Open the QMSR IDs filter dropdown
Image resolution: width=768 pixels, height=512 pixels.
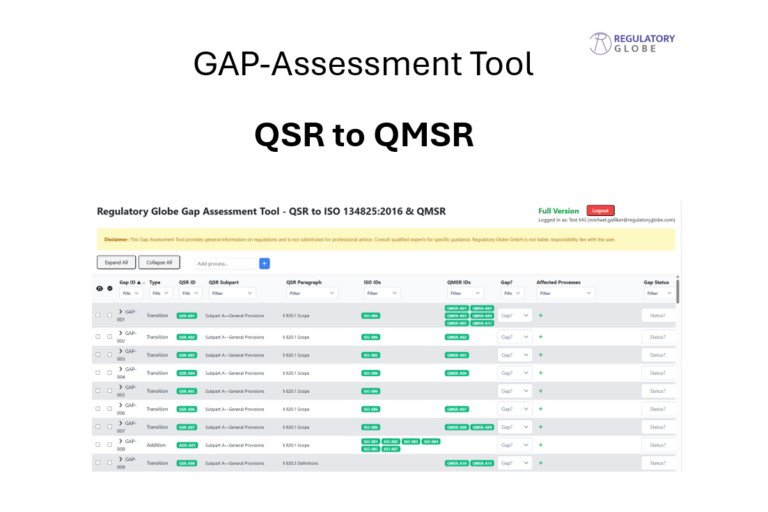(x=465, y=293)
